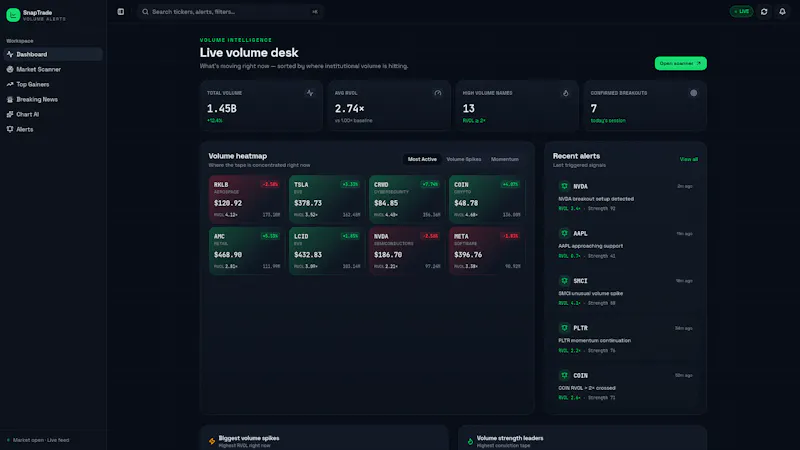Click the Volume strength leaders flame icon
Screen dimensions: 800x450
[x=470, y=441]
